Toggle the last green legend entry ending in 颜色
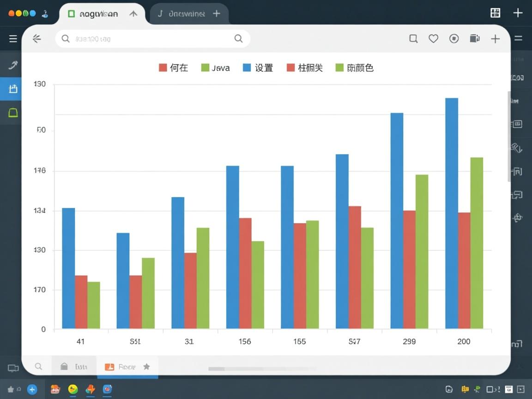Image resolution: width=532 pixels, height=399 pixels. tap(354, 68)
